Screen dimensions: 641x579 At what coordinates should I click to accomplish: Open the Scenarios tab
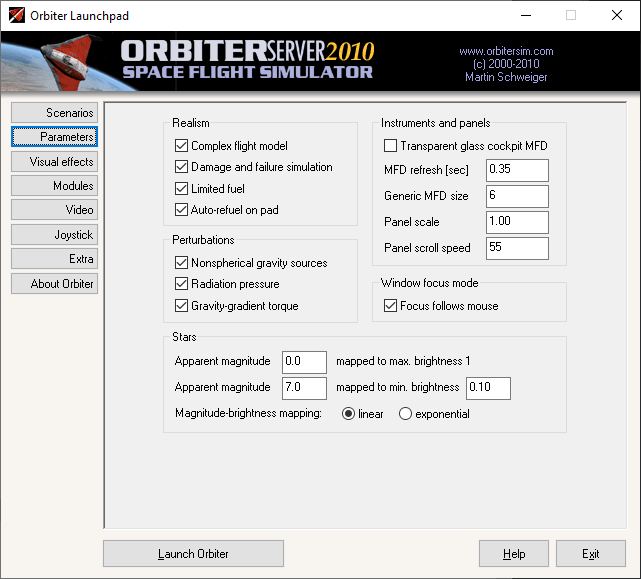coord(54,112)
